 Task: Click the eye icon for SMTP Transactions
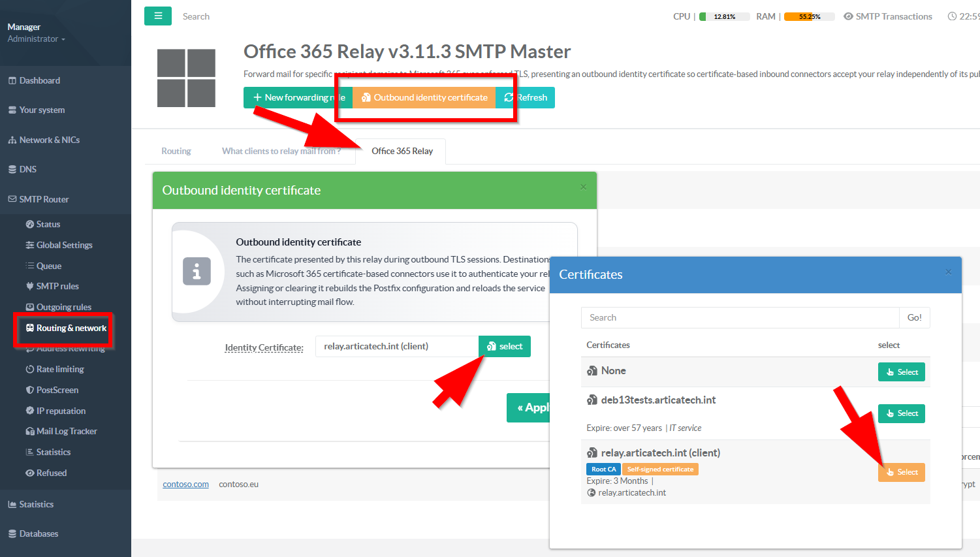[848, 16]
